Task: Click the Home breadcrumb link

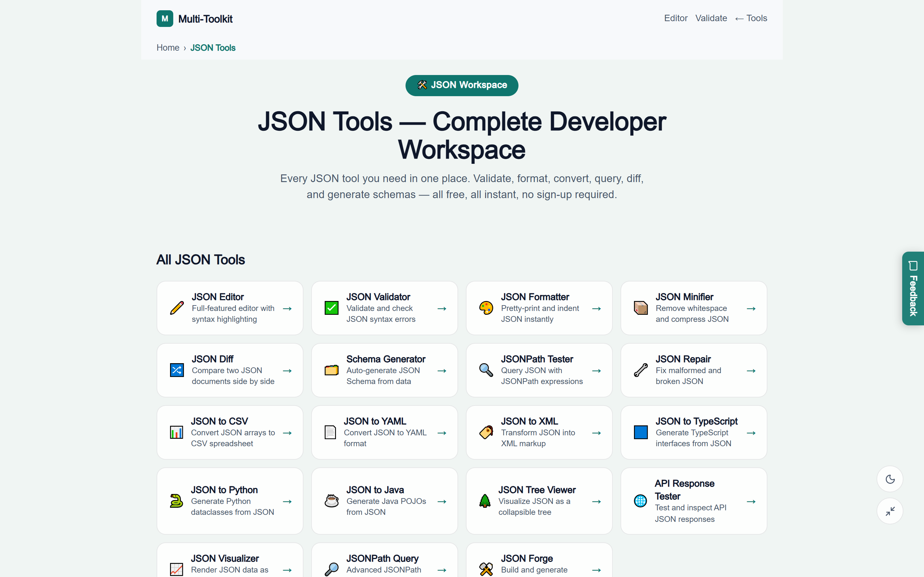Action: [168, 48]
